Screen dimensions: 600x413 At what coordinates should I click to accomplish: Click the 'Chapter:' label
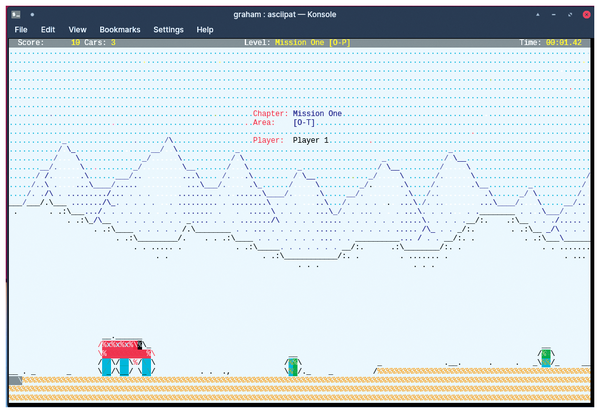[270, 113]
